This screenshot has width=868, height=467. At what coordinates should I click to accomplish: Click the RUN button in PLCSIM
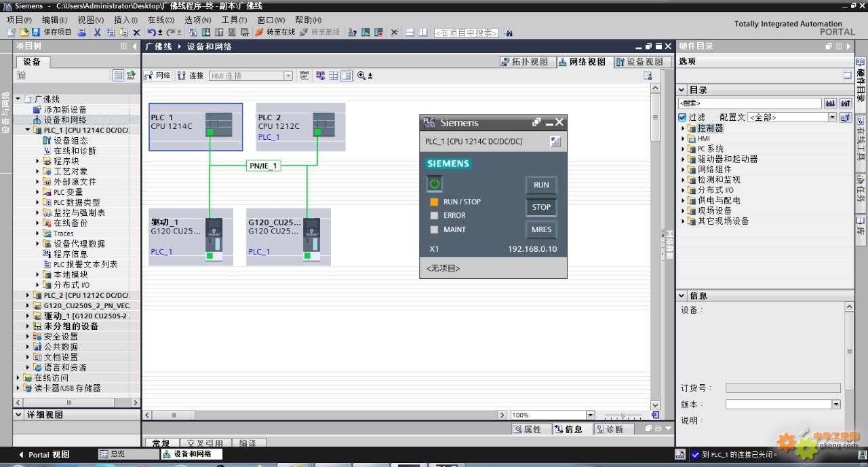click(541, 185)
